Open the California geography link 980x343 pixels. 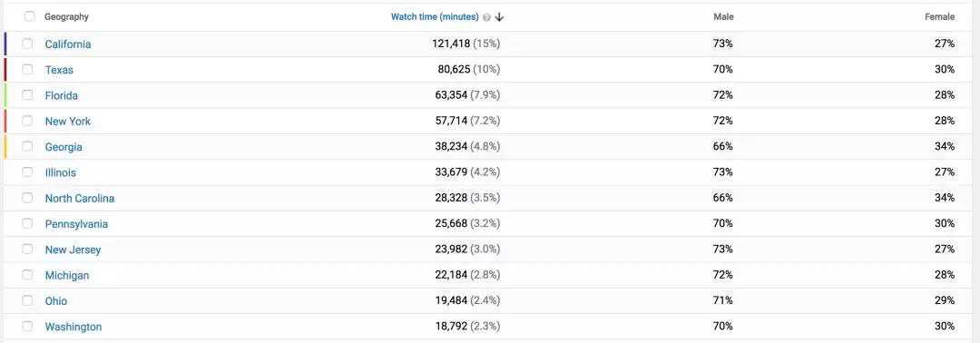[68, 44]
